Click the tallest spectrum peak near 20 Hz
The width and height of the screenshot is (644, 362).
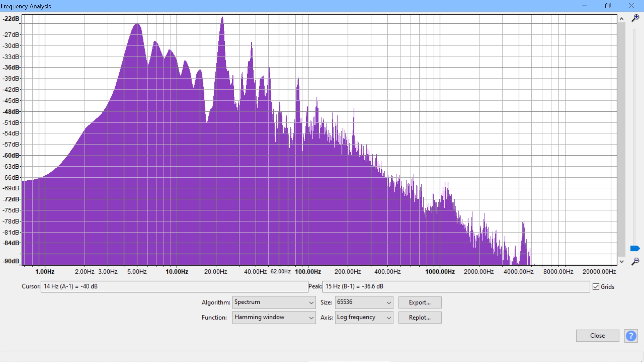[x=222, y=19]
